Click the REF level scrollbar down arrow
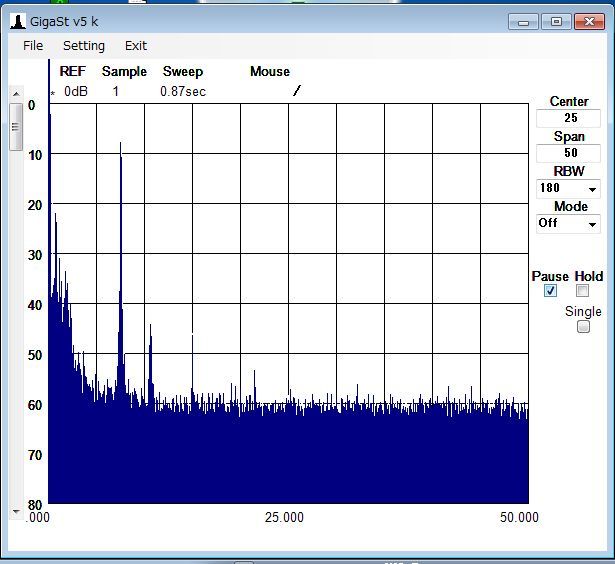This screenshot has height=564, width=615. click(16, 511)
